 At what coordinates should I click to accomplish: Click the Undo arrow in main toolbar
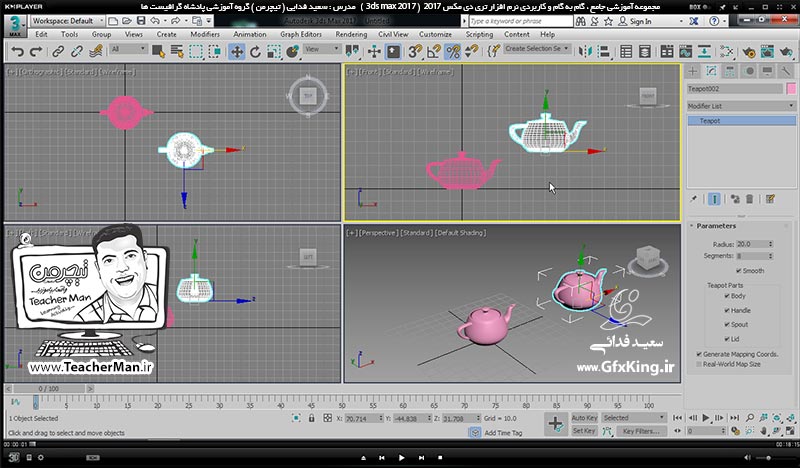pos(18,52)
